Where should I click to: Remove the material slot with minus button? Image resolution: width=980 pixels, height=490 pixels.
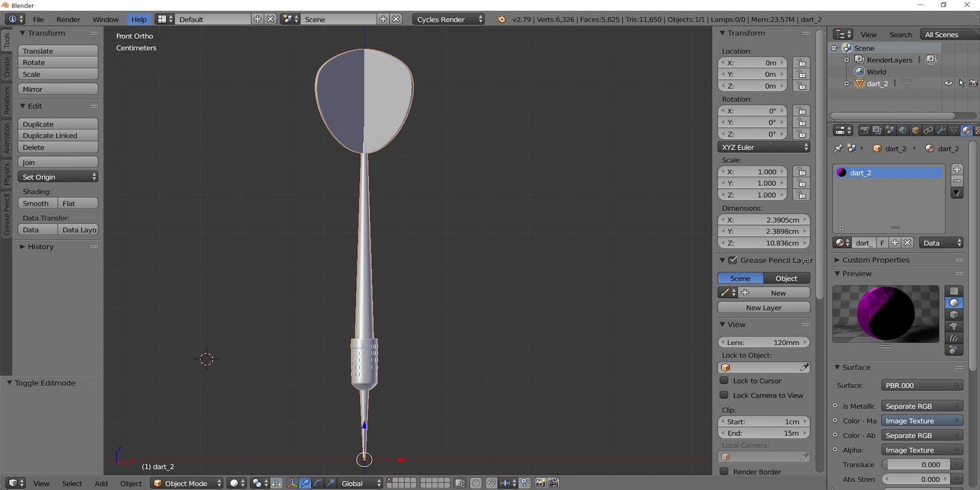[x=957, y=181]
